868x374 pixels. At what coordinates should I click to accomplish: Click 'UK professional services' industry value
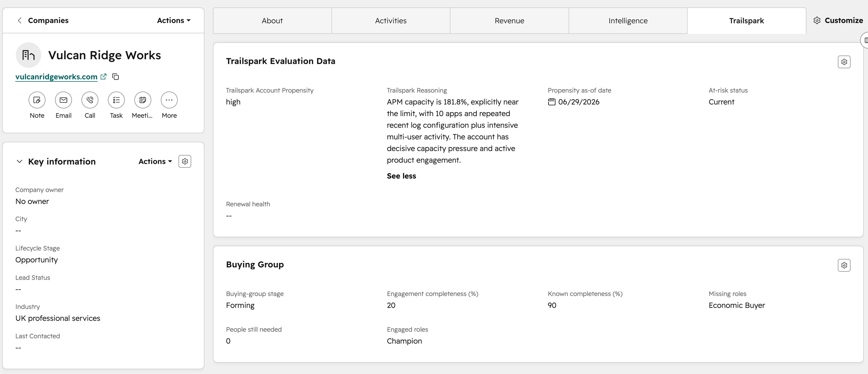coord(58,318)
